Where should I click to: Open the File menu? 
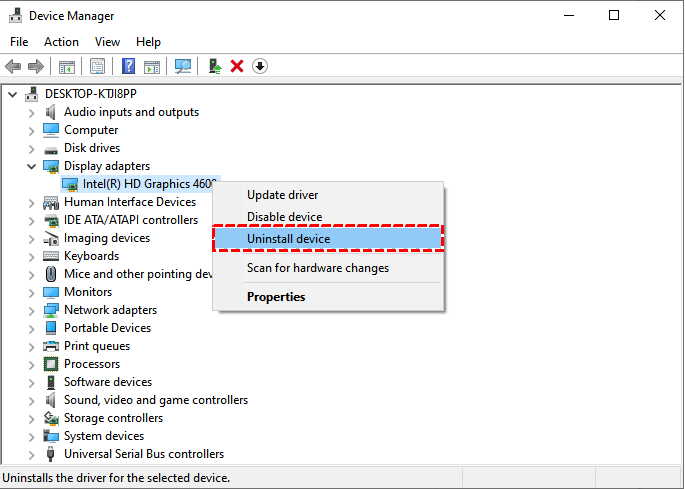(x=19, y=42)
